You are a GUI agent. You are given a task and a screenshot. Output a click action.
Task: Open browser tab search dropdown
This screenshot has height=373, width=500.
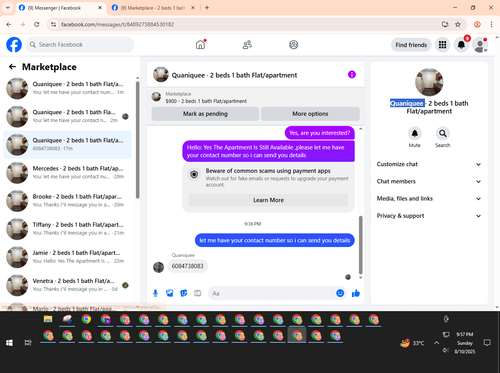[x=8, y=7]
